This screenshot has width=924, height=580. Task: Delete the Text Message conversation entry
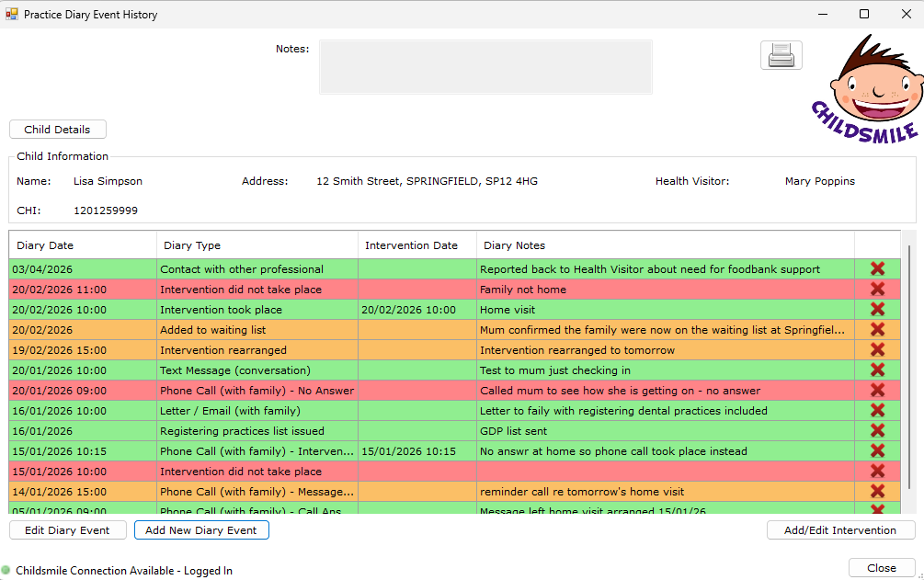877,370
